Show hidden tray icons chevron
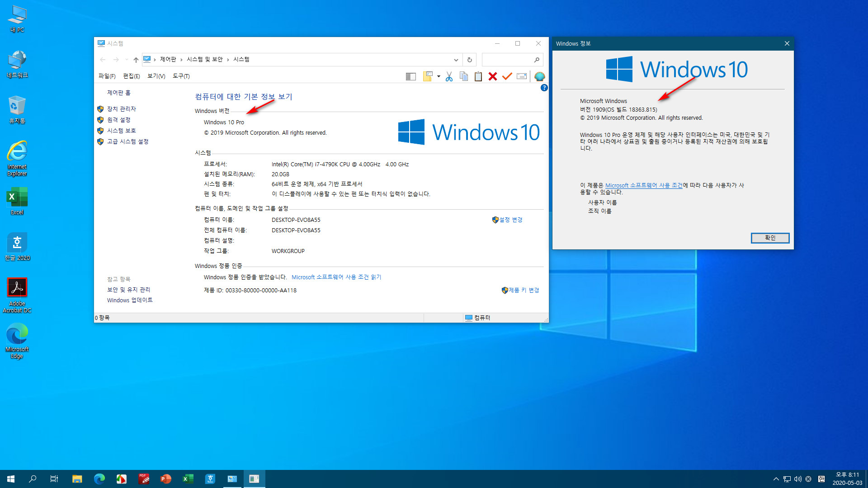This screenshot has height=488, width=868. pos(776,479)
